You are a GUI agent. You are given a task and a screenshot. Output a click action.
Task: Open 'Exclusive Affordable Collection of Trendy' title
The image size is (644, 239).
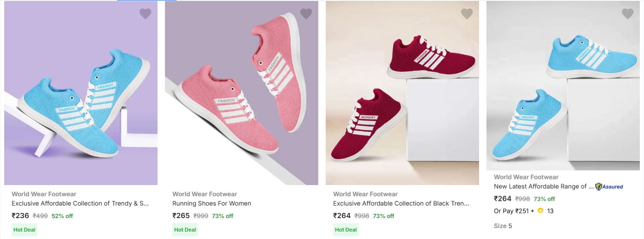(80, 203)
